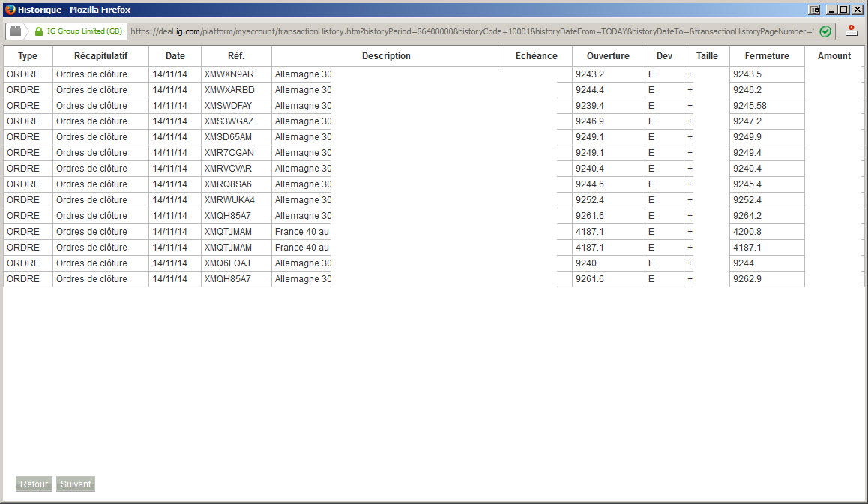Viewport: 868px width, 504px height.
Task: Click the Dev column header
Action: 664,56
